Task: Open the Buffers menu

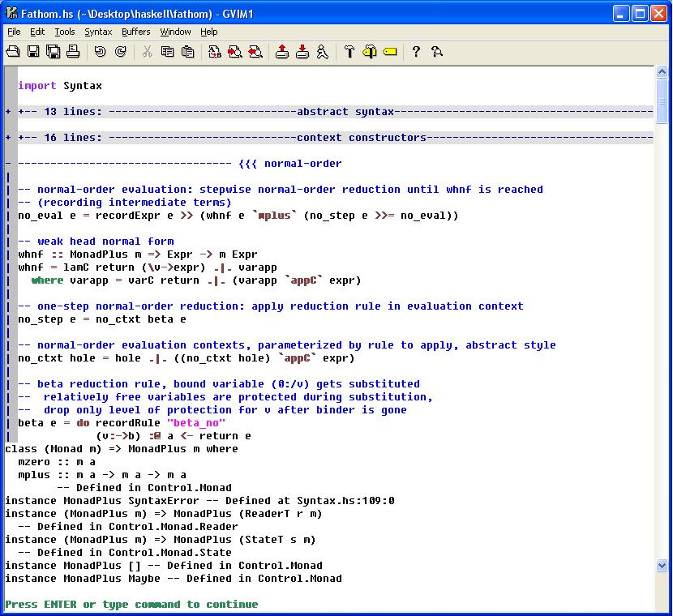Action: tap(135, 32)
